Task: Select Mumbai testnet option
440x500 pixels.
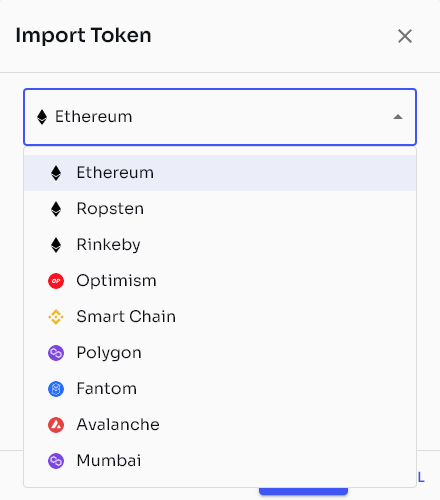Action: (220, 461)
